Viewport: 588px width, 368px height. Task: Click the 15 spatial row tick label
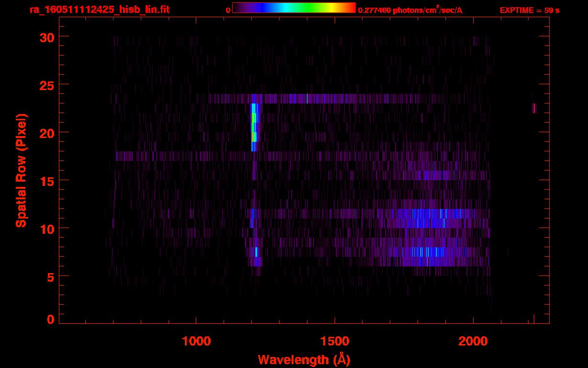point(47,181)
